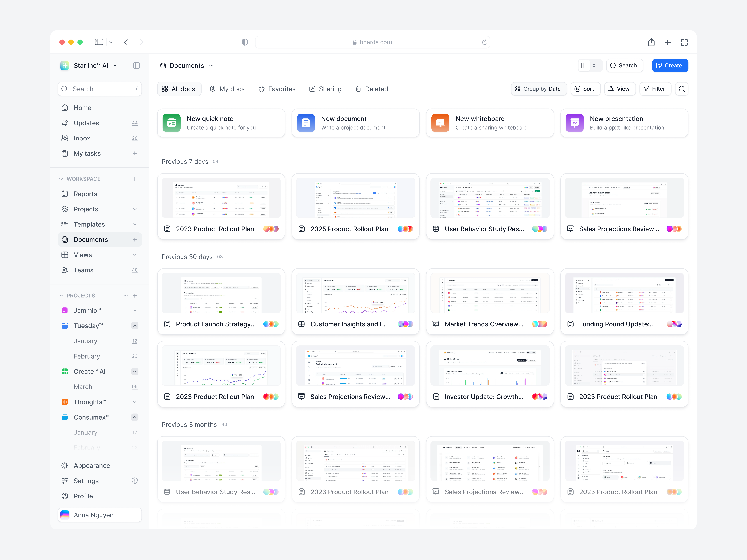Viewport: 747px width, 560px height.
Task: Switch to list layout view
Action: tap(596, 65)
